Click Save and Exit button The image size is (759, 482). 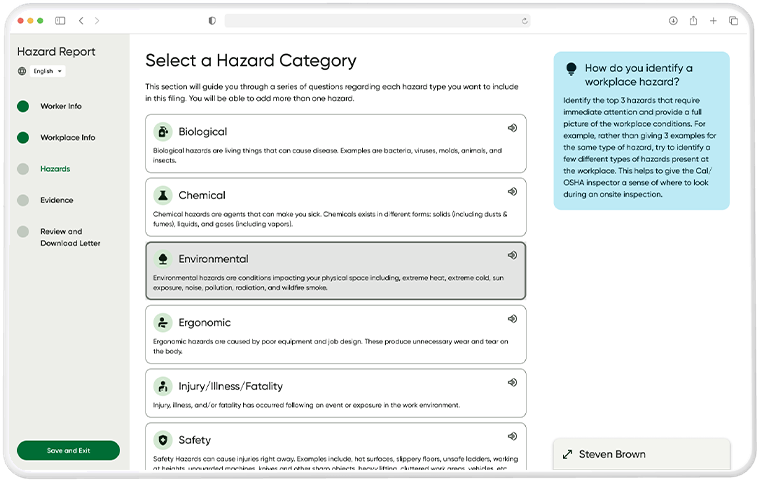(68, 451)
